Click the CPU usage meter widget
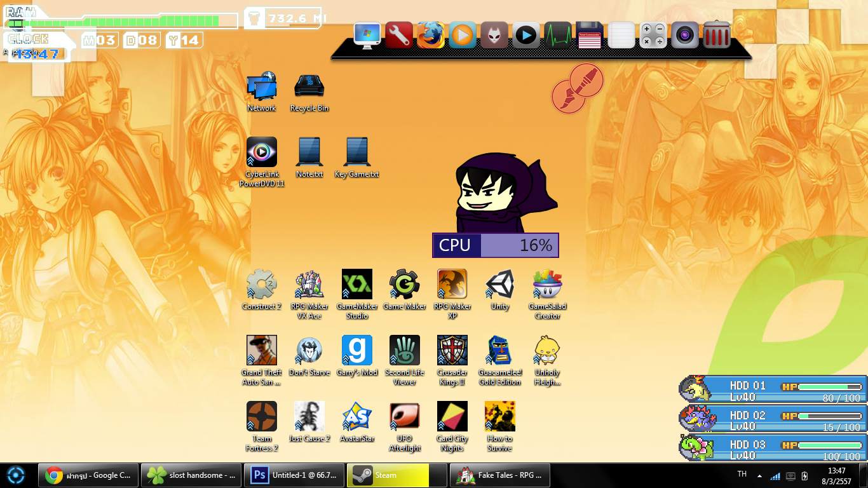868x488 pixels. 496,245
